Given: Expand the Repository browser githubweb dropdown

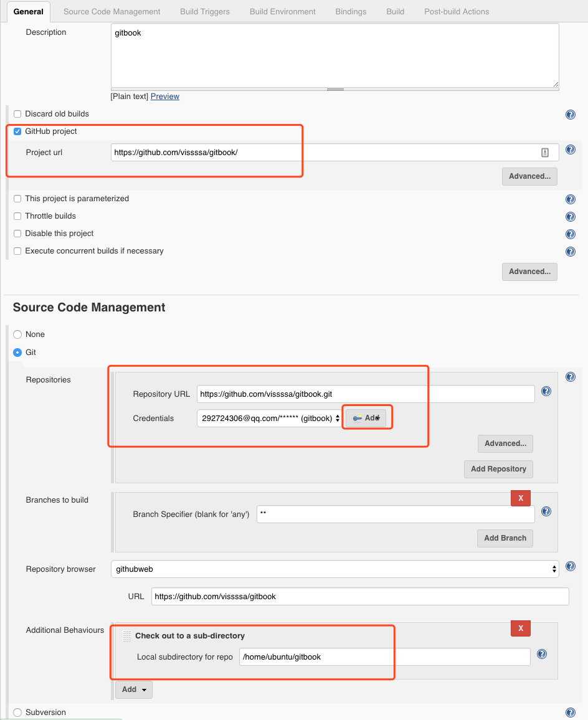Looking at the screenshot, I should tap(334, 569).
